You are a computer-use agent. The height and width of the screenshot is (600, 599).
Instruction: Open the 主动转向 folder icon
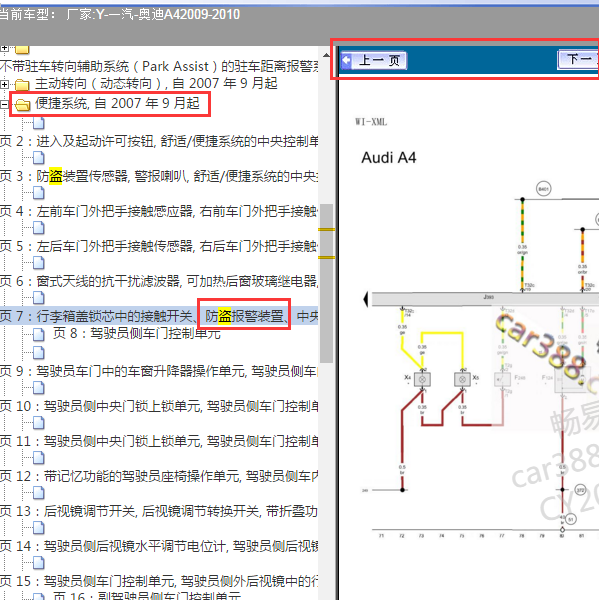click(22, 85)
